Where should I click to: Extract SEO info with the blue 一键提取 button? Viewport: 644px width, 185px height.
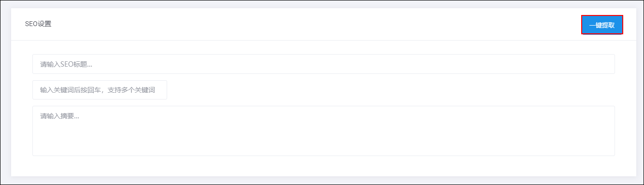[602, 25]
